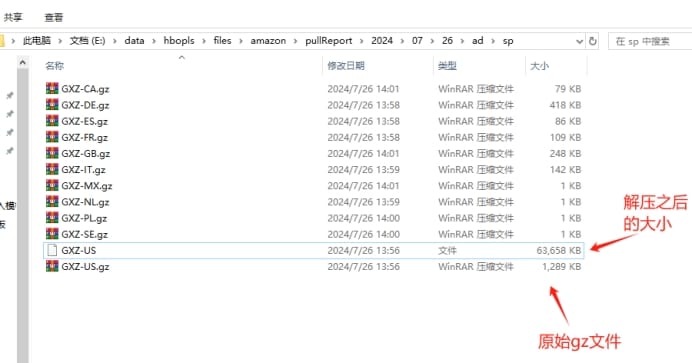The width and height of the screenshot is (692, 363).
Task: Open the 查看 ribbon tab
Action: click(54, 17)
